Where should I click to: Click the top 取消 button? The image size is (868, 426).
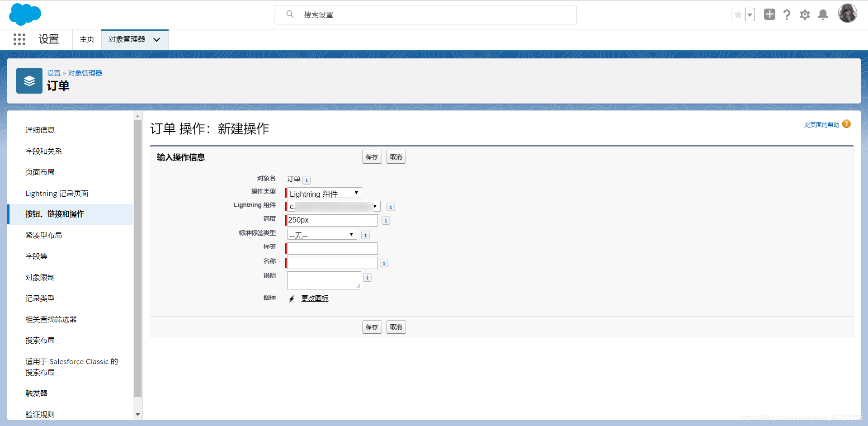pyautogui.click(x=396, y=157)
